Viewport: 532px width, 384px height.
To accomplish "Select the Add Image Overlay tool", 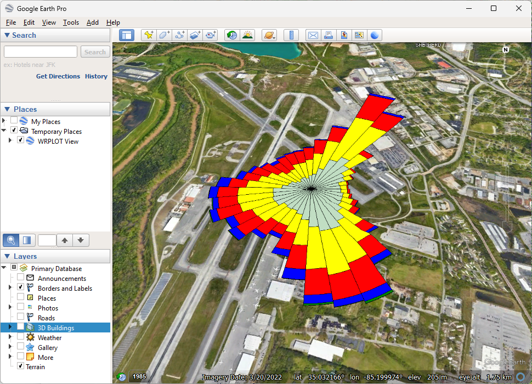I will [x=195, y=35].
